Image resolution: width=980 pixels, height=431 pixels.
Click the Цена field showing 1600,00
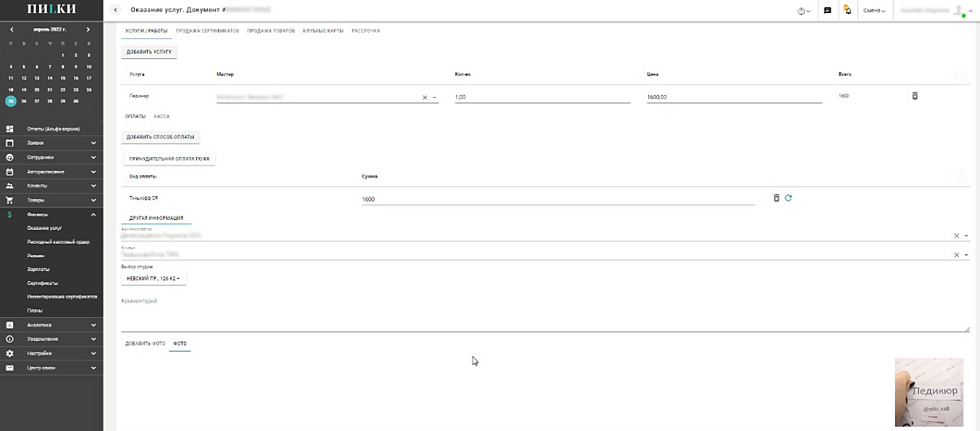[x=734, y=97]
